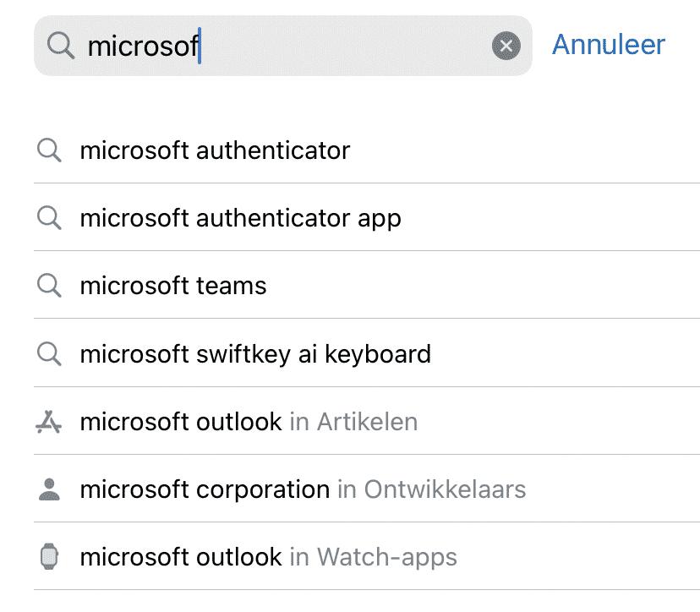The image size is (700, 612).
Task: Clear the search field text
Action: coord(506,46)
